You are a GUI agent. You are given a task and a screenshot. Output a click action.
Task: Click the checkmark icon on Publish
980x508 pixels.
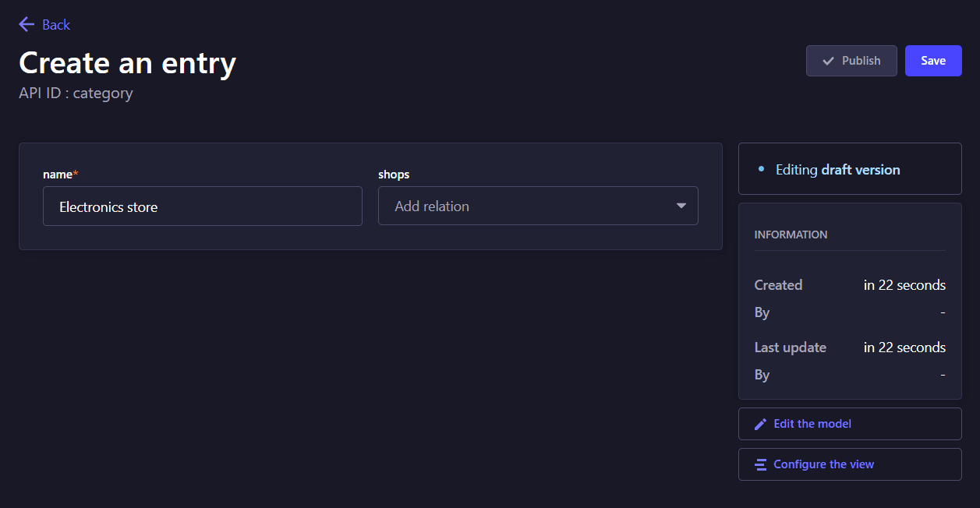point(828,61)
